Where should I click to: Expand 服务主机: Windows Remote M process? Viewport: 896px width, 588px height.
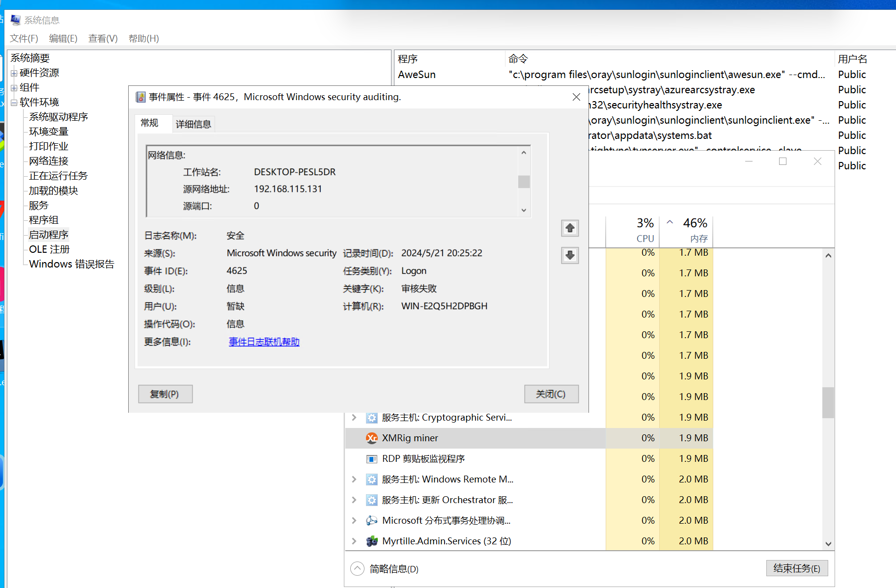[354, 479]
